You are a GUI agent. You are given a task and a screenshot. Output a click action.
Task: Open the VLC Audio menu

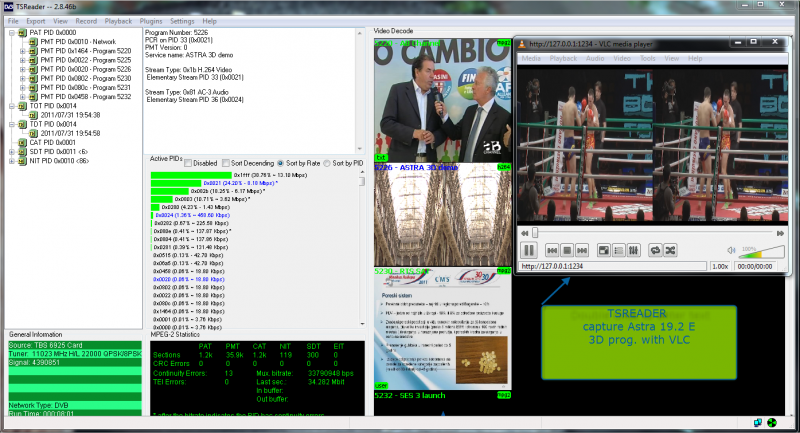tap(595, 59)
